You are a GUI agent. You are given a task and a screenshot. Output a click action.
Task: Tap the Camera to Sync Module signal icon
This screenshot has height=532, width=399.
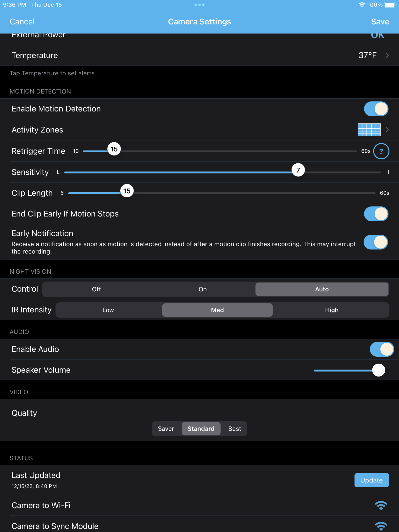click(x=381, y=526)
